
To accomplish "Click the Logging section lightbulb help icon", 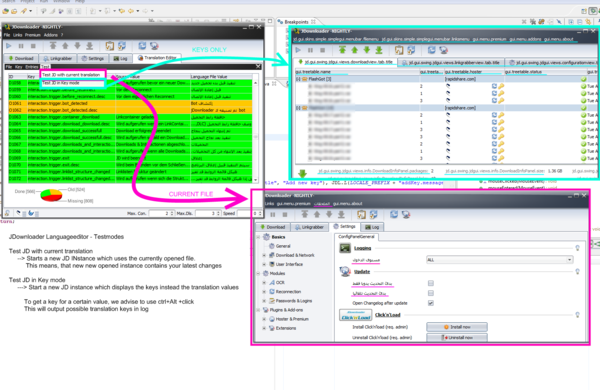I will click(577, 248).
